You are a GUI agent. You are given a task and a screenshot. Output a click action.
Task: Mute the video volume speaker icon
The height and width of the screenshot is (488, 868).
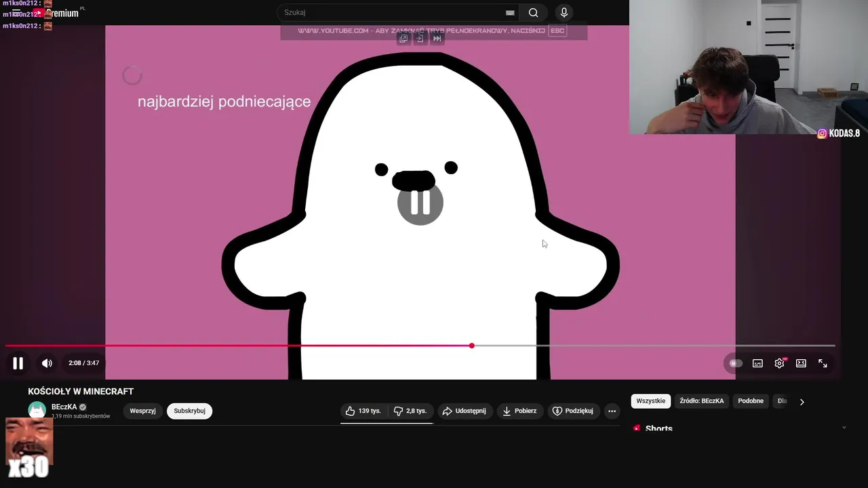pos(47,363)
